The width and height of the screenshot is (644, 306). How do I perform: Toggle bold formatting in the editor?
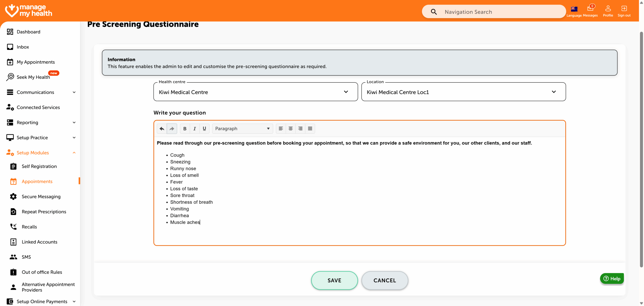[185, 129]
